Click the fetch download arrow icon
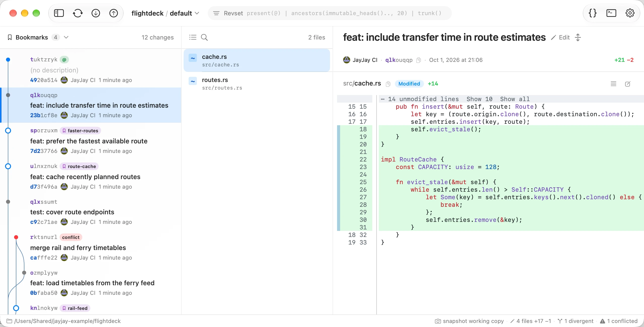This screenshot has height=327, width=644. [x=96, y=13]
